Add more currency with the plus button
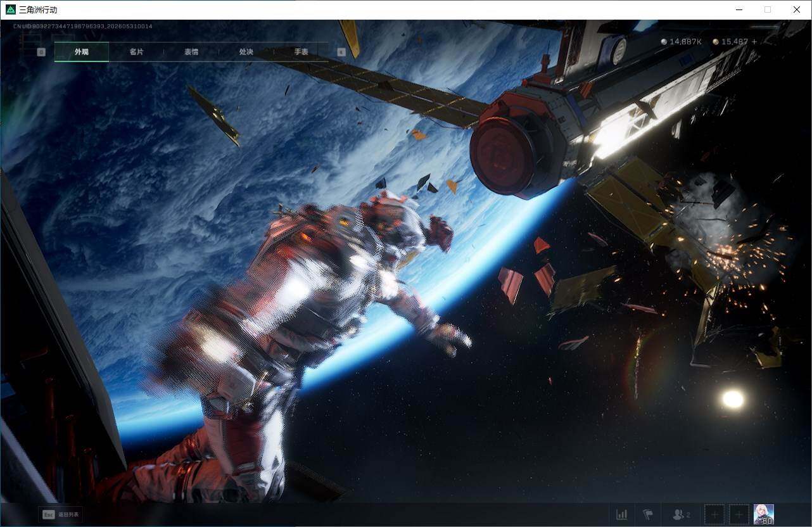This screenshot has width=812, height=527. coord(754,42)
